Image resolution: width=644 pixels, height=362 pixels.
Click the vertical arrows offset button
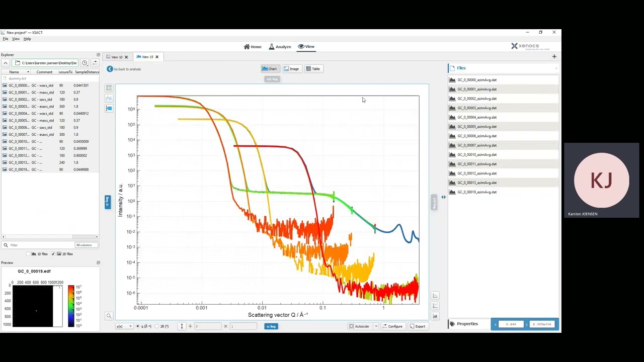(182, 326)
